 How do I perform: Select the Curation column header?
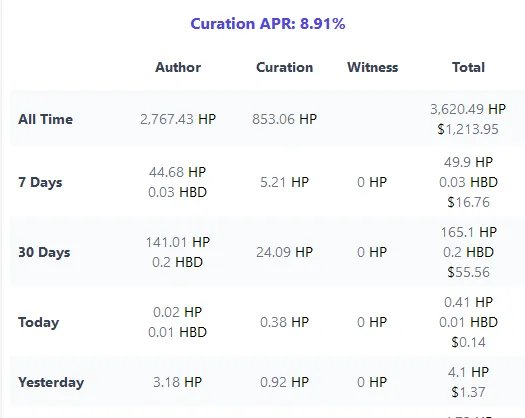(x=285, y=67)
